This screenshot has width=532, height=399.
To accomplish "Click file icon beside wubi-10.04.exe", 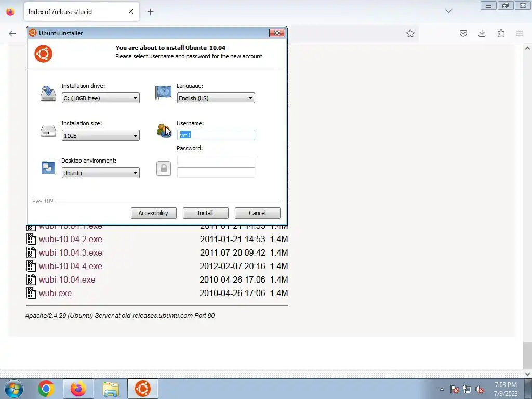I will coord(31,280).
